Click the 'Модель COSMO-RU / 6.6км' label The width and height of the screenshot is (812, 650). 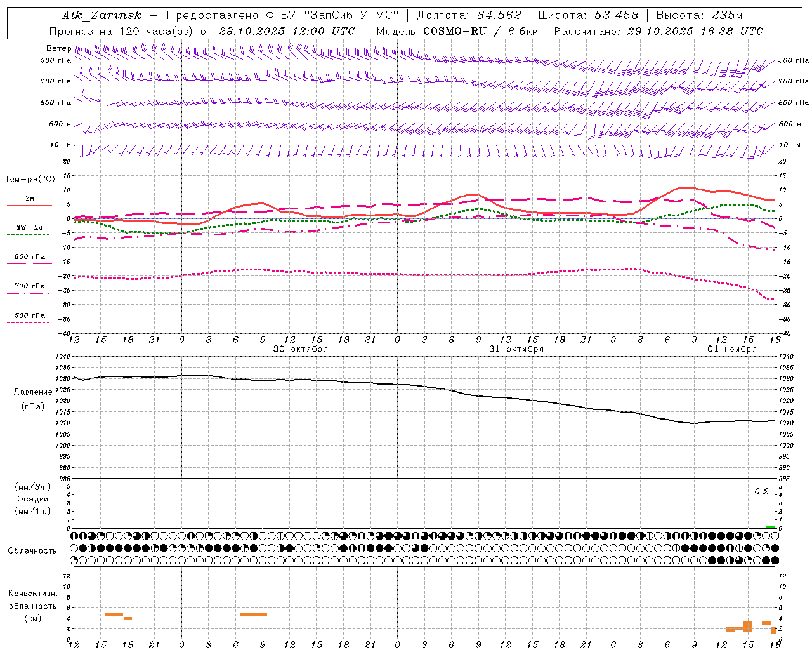pyautogui.click(x=457, y=31)
